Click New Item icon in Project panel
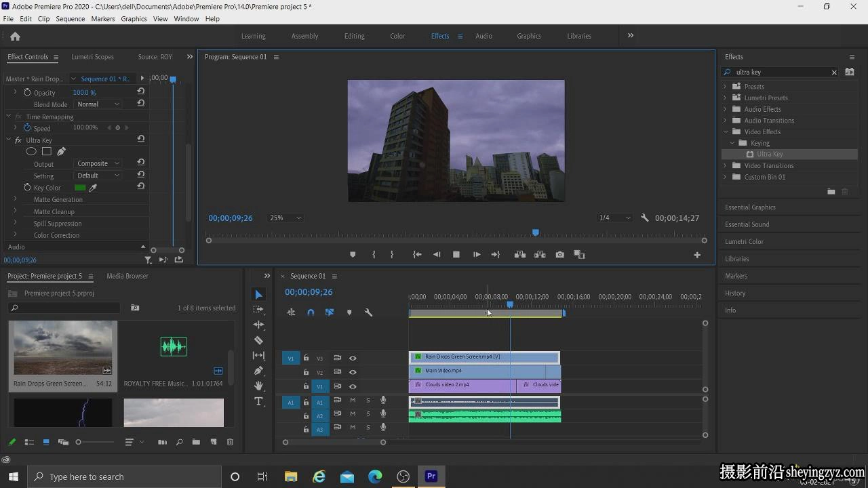The height and width of the screenshot is (488, 868). pos(213,442)
